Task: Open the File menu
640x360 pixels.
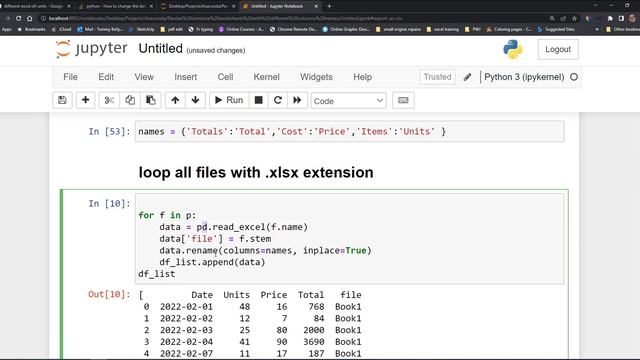Action: (70, 77)
